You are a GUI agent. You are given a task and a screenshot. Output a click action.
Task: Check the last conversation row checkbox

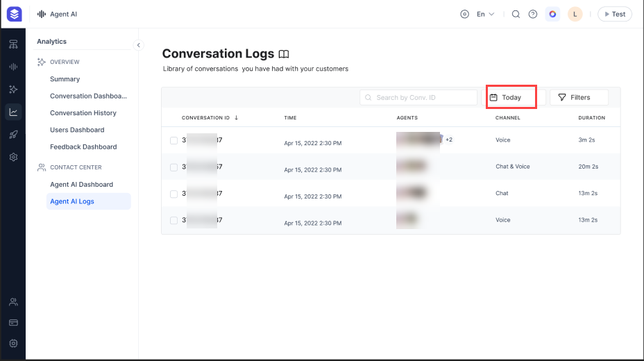click(173, 221)
